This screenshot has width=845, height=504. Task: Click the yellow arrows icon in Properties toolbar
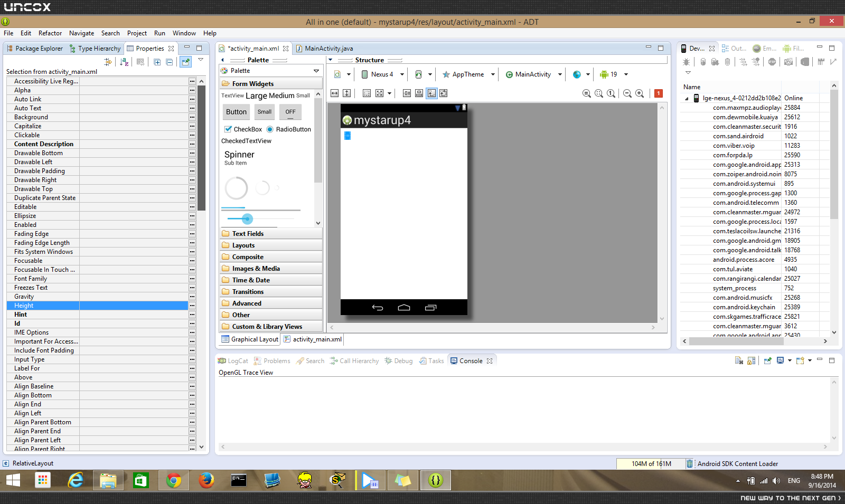(x=108, y=62)
